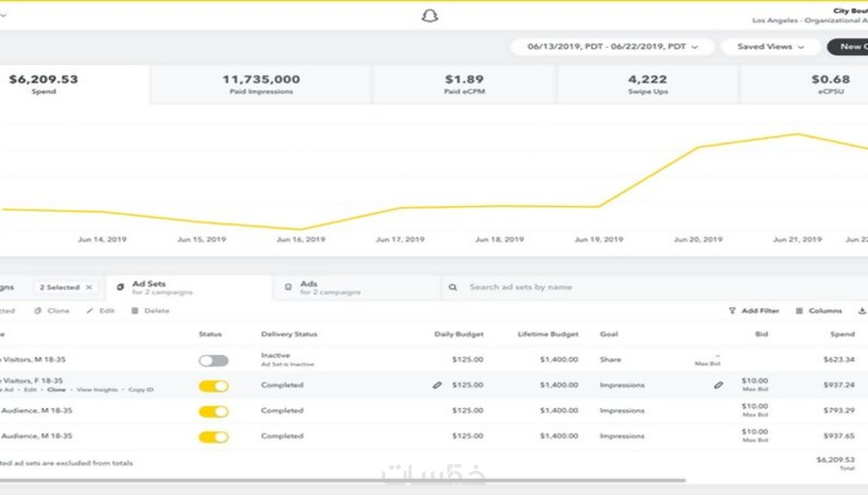The width and height of the screenshot is (868, 495).
Task: Click the pencil icon beside the $125.00 daily budget
Action: 437,385
